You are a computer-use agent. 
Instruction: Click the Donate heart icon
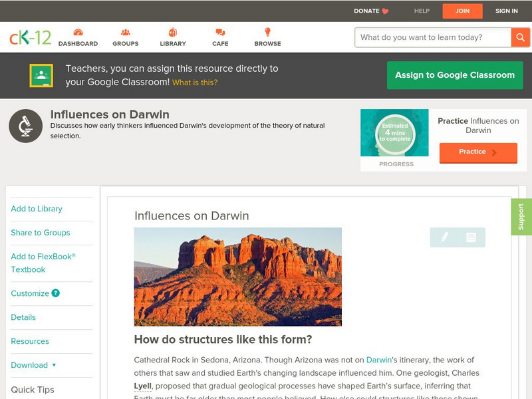(x=385, y=11)
